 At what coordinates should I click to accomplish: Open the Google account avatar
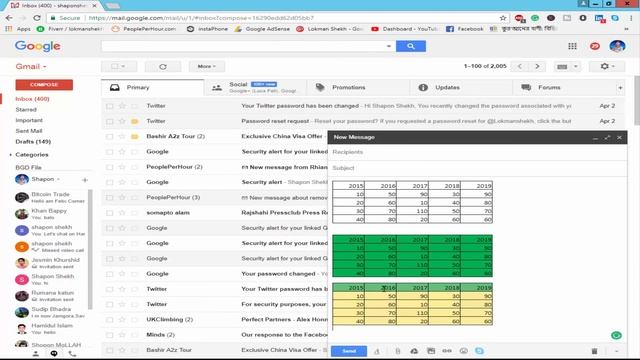point(617,46)
